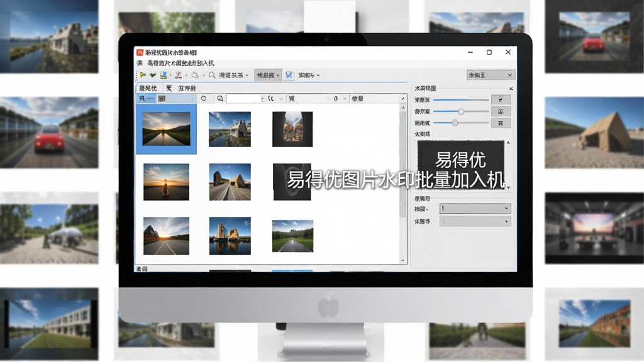Click the red stamp icon in the toolbar
Image resolution: width=644 pixels, height=362 pixels.
(178, 75)
